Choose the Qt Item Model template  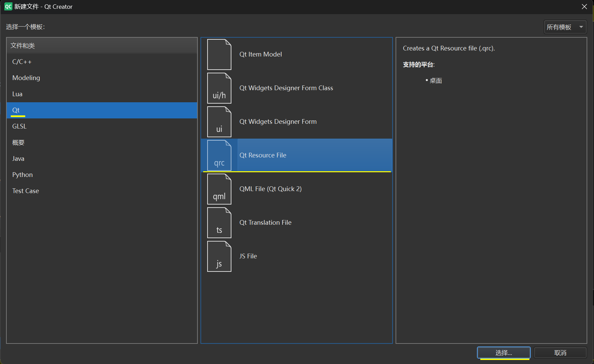click(x=297, y=54)
